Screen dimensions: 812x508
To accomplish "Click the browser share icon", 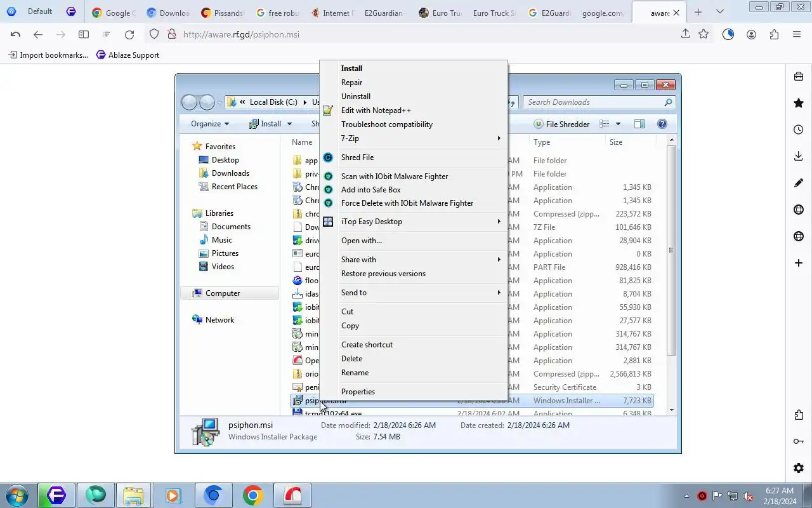I will pos(685,34).
